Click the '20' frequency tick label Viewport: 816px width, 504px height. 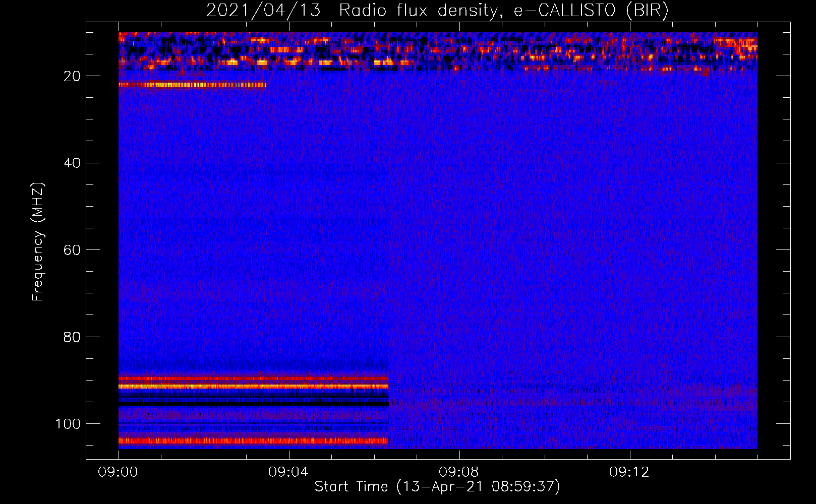click(x=72, y=76)
